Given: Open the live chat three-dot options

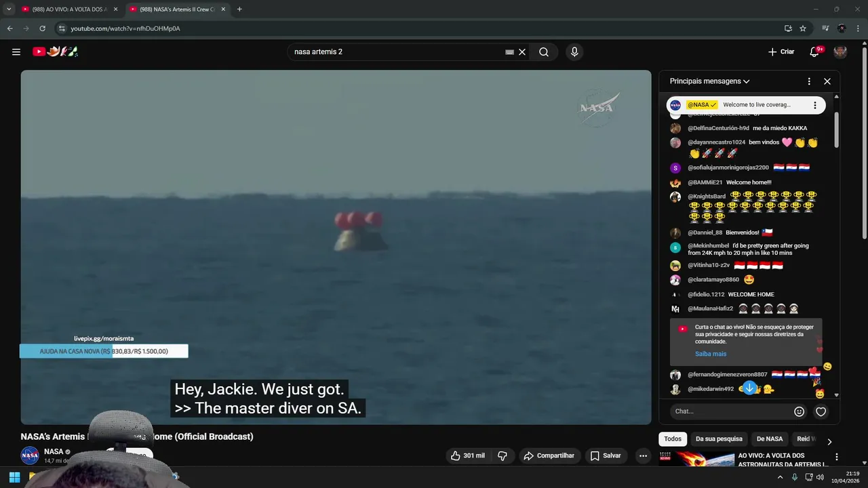Looking at the screenshot, I should (x=809, y=81).
